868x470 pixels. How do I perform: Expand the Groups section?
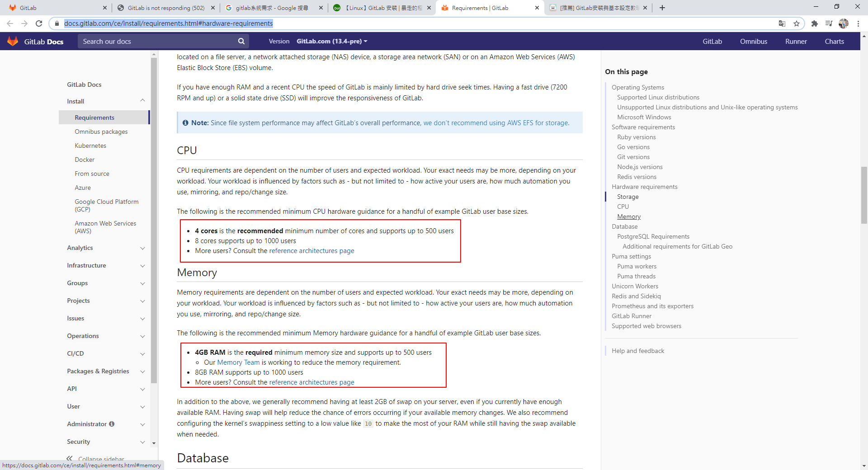pos(142,283)
